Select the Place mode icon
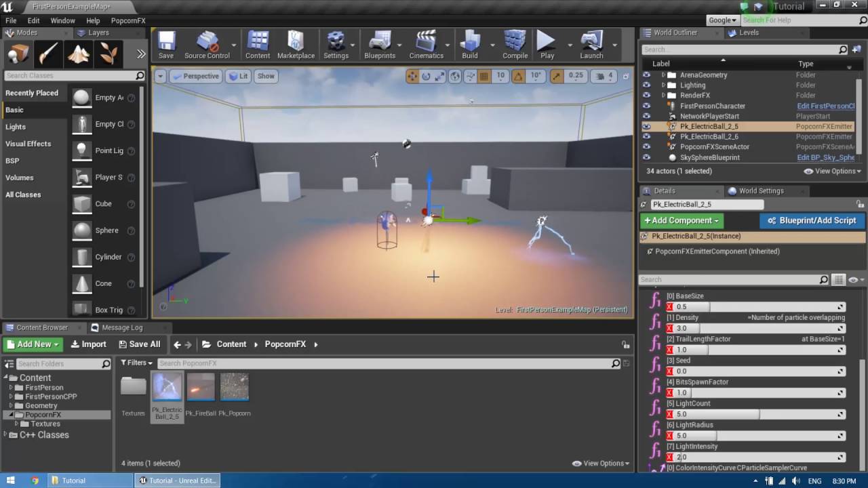Screen dimensions: 868x488 pos(18,54)
